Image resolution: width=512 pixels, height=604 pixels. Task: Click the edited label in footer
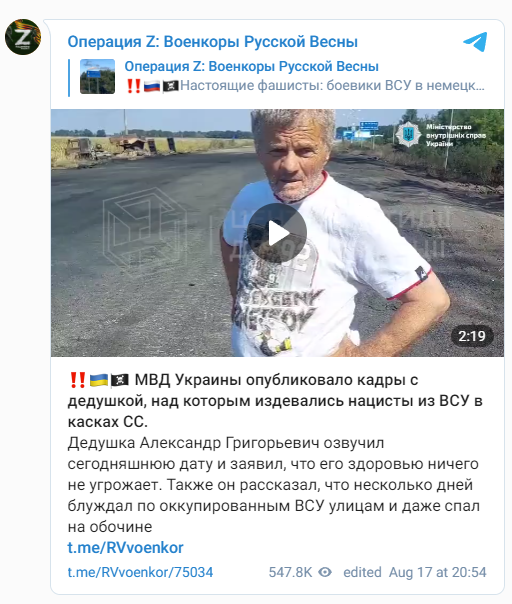coord(362,572)
